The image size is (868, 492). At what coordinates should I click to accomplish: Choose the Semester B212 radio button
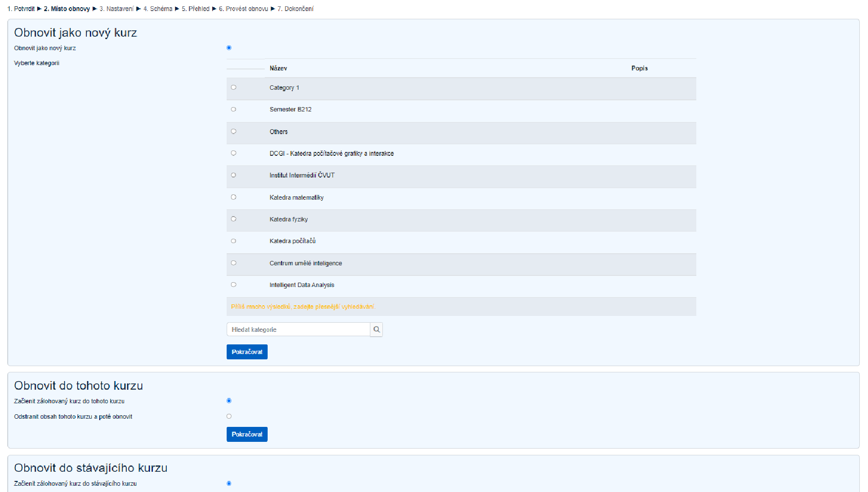(x=233, y=109)
